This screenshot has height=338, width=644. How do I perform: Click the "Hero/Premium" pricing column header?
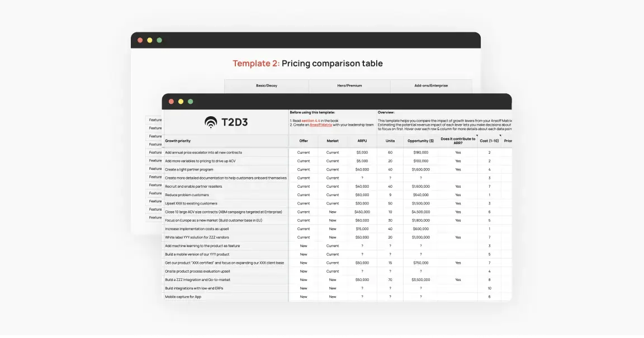(x=348, y=85)
